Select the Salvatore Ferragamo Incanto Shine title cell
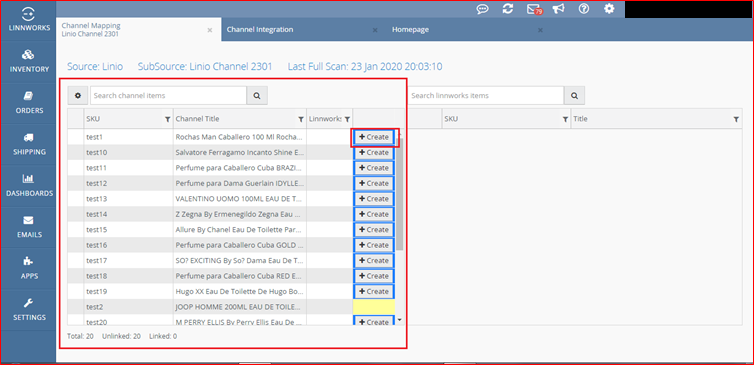 [240, 152]
